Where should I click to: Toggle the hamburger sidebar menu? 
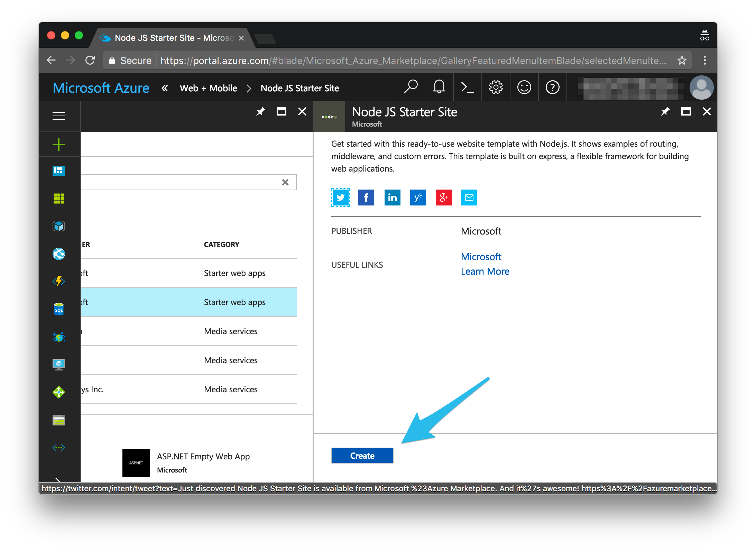(x=59, y=116)
